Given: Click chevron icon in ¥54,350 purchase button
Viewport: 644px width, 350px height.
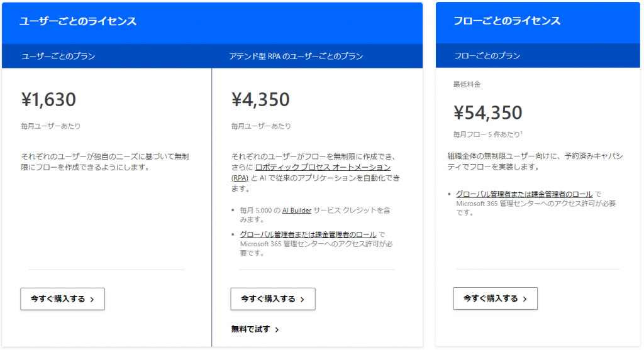Looking at the screenshot, I should pos(525,298).
